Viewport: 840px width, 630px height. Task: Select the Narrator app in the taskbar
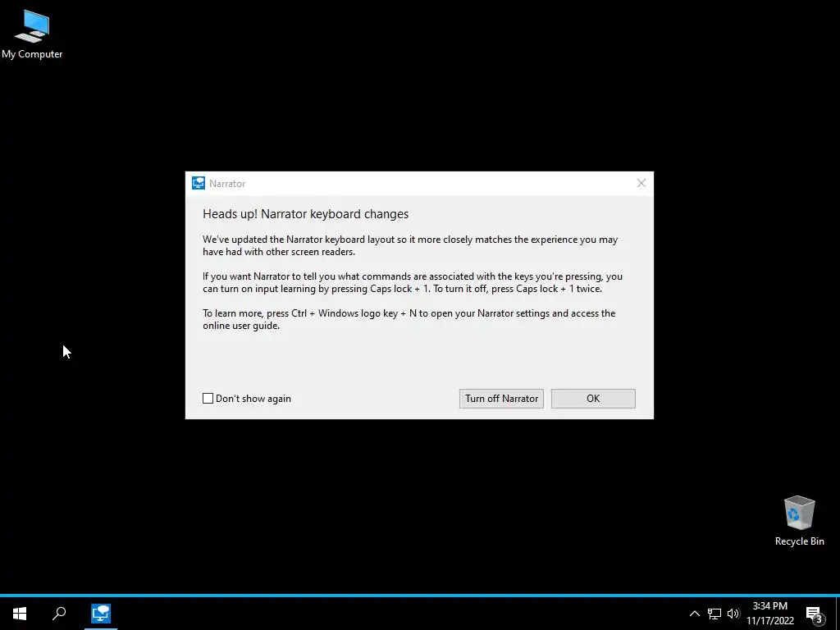click(101, 614)
